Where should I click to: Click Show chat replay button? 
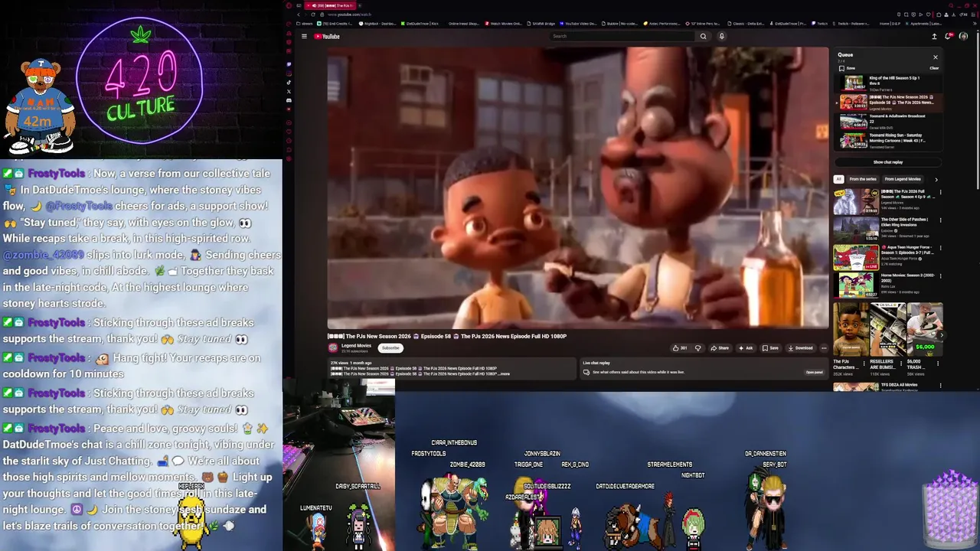click(x=888, y=162)
